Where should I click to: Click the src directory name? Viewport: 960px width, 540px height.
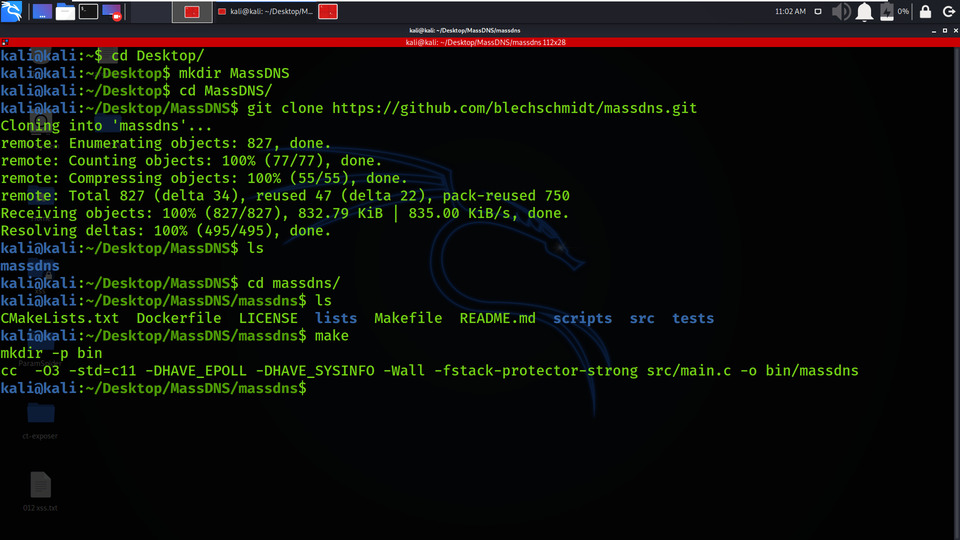click(x=642, y=318)
